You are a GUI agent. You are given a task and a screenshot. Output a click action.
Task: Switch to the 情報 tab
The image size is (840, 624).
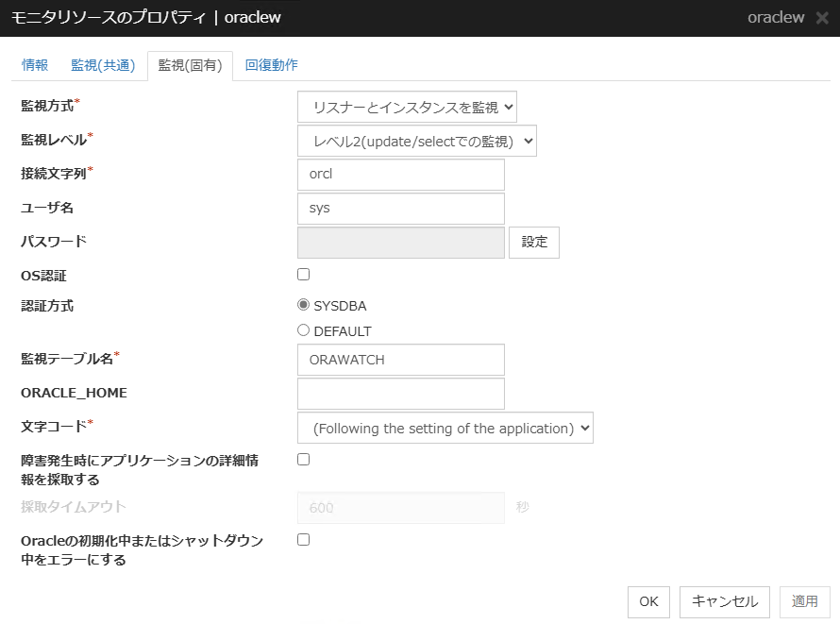[35, 65]
